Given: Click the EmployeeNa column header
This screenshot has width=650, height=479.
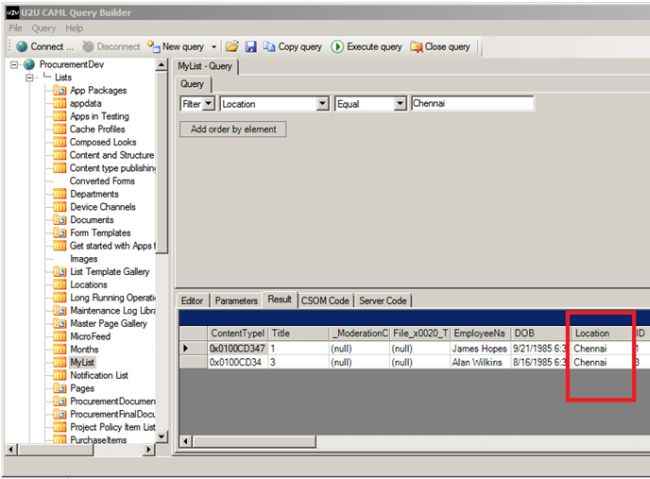Looking at the screenshot, I should (480, 333).
